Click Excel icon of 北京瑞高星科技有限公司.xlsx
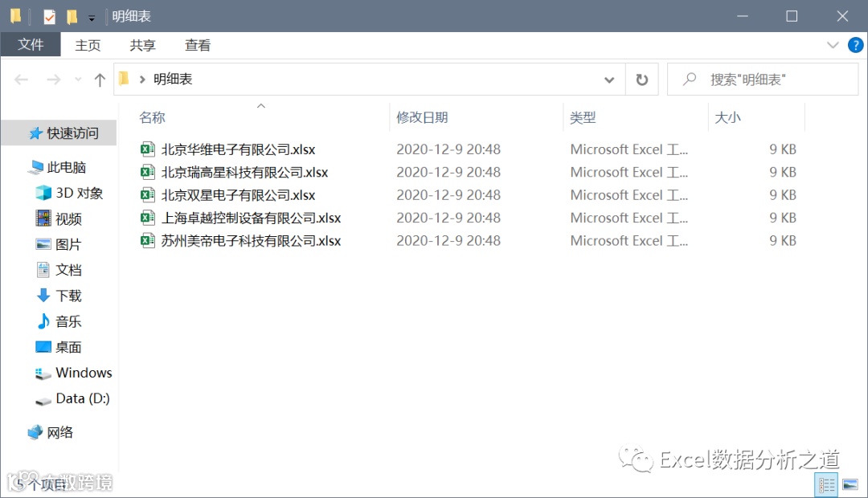Image resolution: width=868 pixels, height=498 pixels. [x=147, y=172]
